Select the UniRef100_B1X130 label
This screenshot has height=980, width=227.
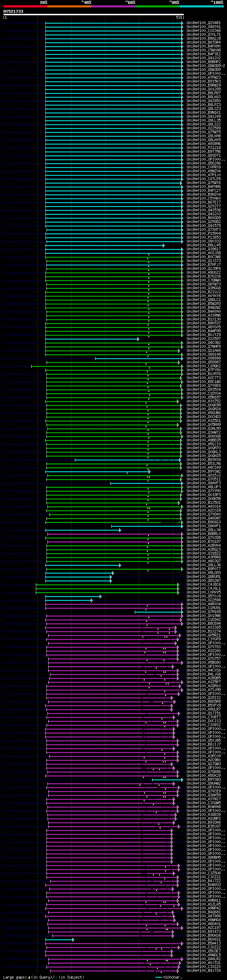tap(203, 319)
